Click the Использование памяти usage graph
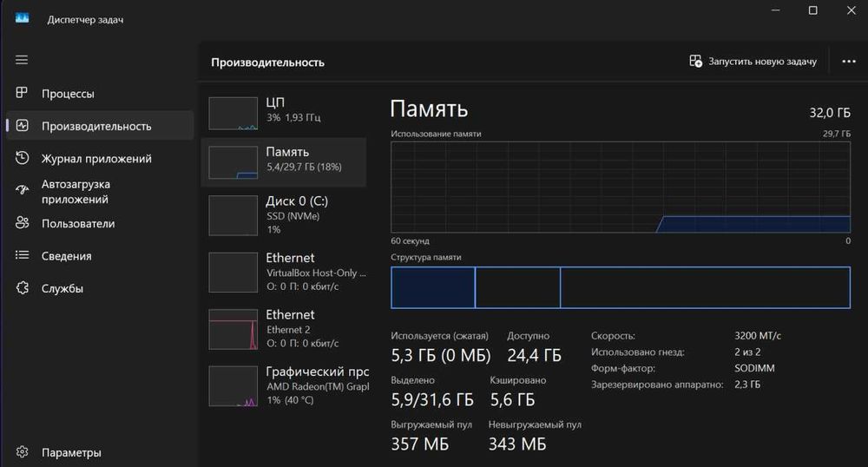Image resolution: width=868 pixels, height=467 pixels. (621, 187)
